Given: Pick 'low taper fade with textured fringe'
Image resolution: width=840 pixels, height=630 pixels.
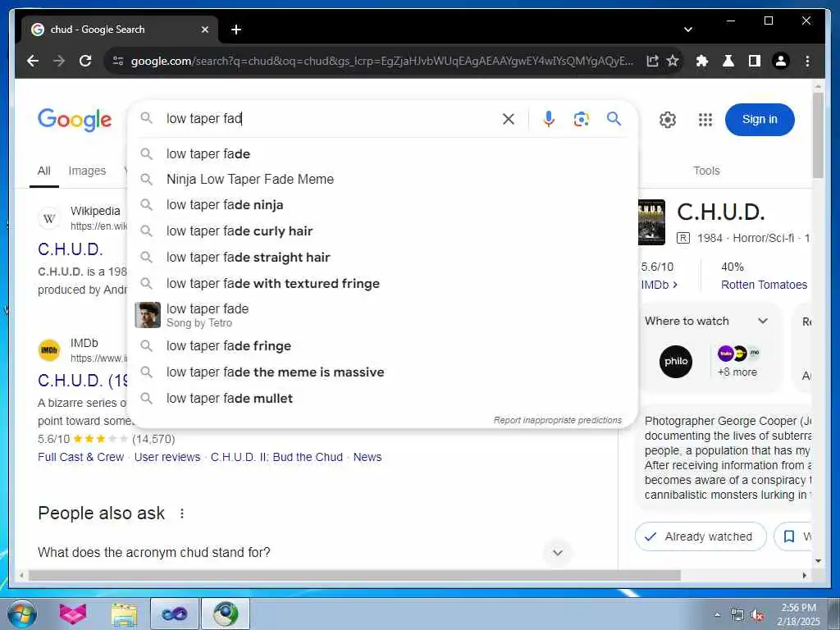Looking at the screenshot, I should pyautogui.click(x=382, y=283).
